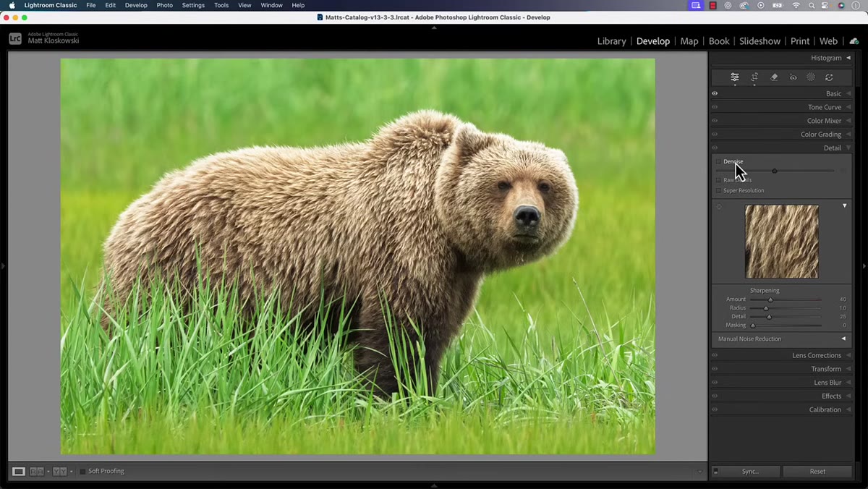Toggle Color Grading panel visibility eye
868x489 pixels.
click(715, 135)
